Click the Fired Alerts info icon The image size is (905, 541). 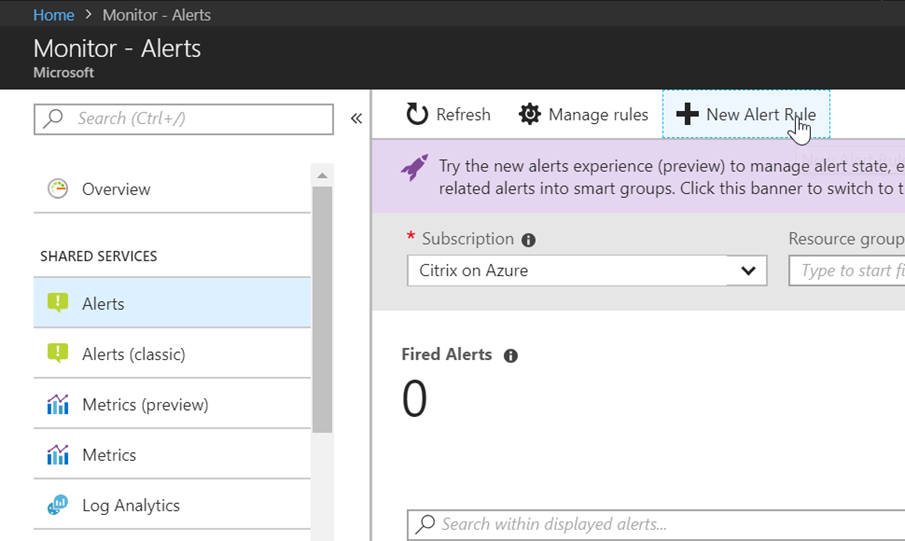[510, 356]
